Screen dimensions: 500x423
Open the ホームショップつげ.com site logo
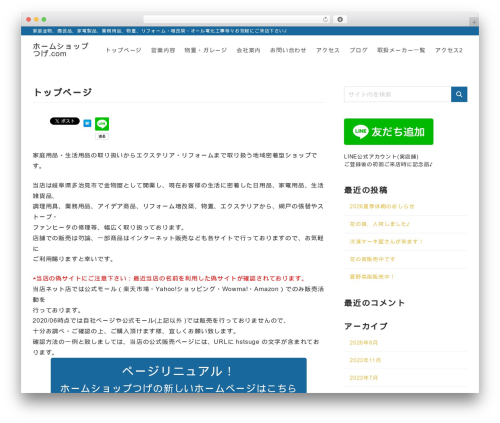pos(60,50)
